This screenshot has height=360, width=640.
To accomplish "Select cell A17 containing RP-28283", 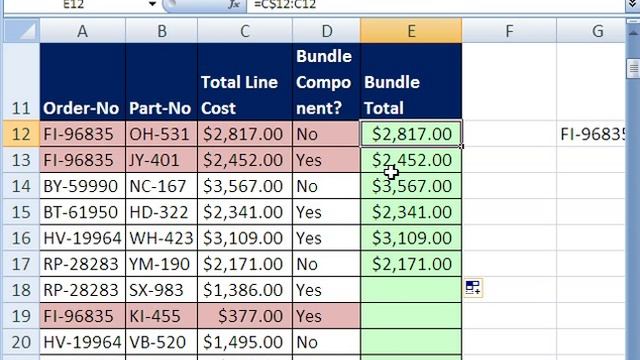I will (x=82, y=264).
